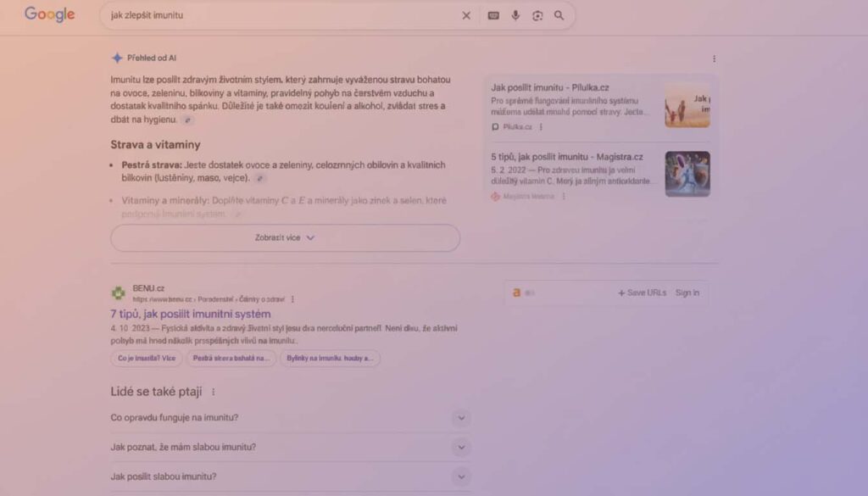
Task: Expand the Zobrazit více section
Action: pyautogui.click(x=284, y=237)
